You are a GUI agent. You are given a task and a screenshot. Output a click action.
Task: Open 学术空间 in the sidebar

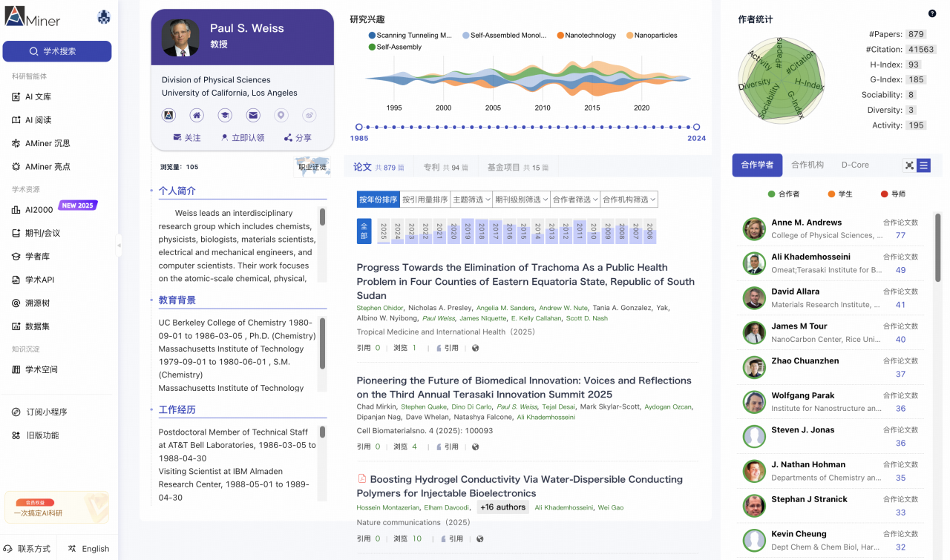pos(35,369)
